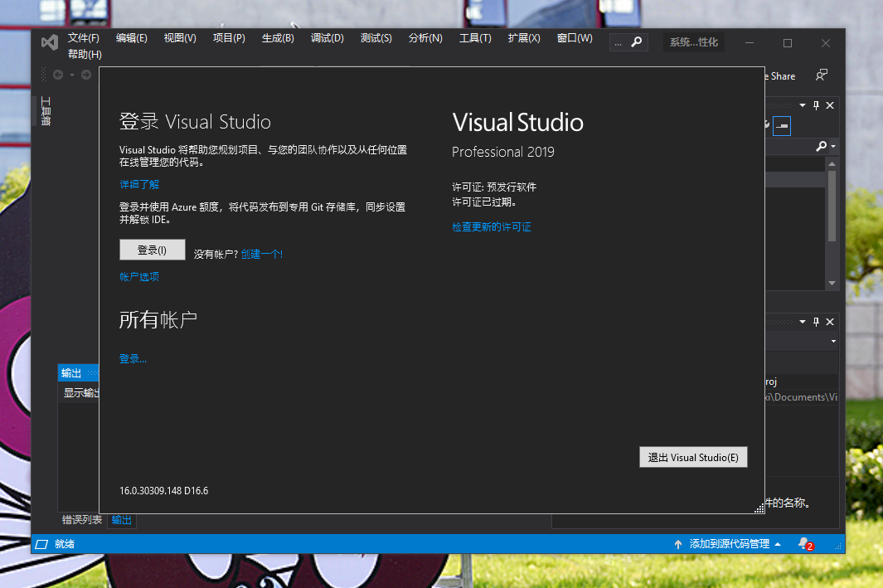Click the forward navigation arrow icon
The image size is (883, 588).
85,74
